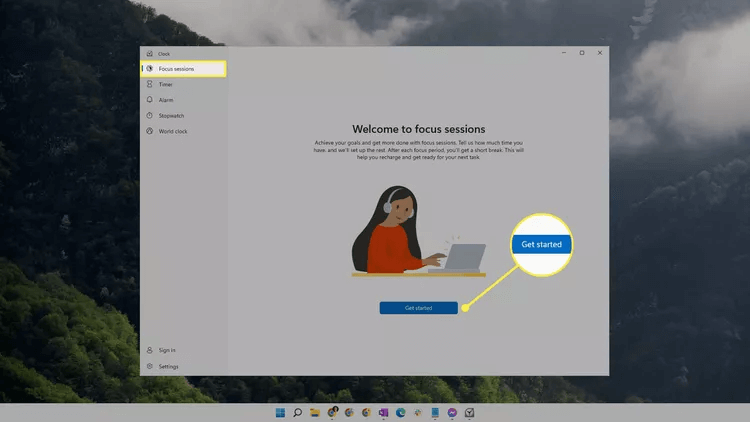Click the Clock app title icon
750x422 pixels.
coord(150,54)
